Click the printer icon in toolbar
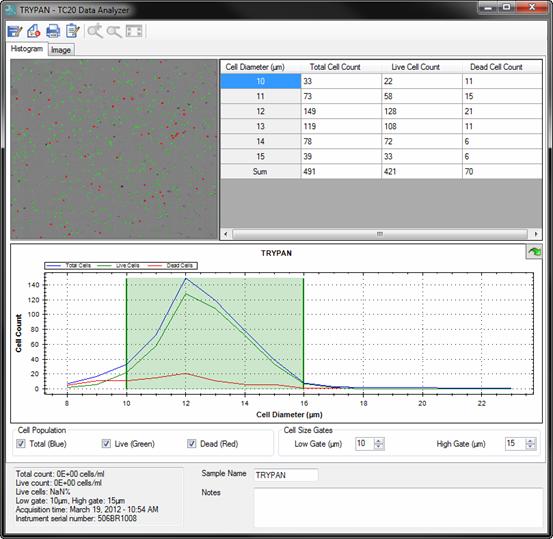The height and width of the screenshot is (539, 553). point(53,31)
